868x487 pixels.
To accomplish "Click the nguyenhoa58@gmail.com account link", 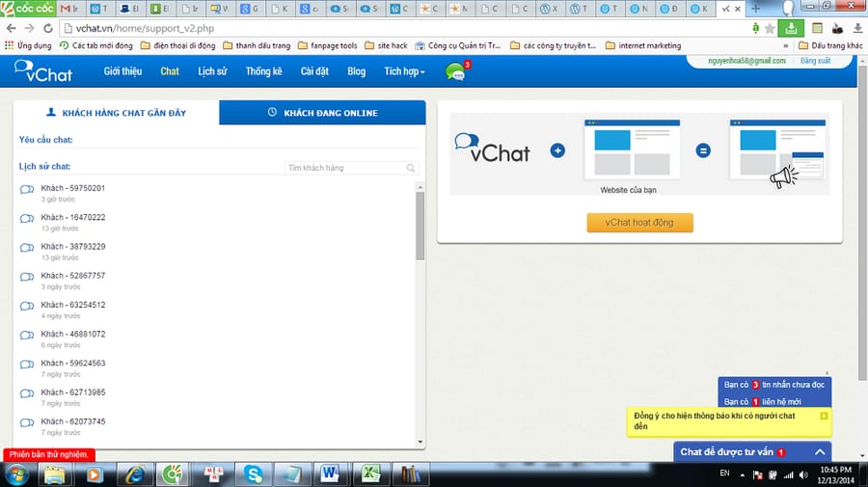I will pos(746,61).
